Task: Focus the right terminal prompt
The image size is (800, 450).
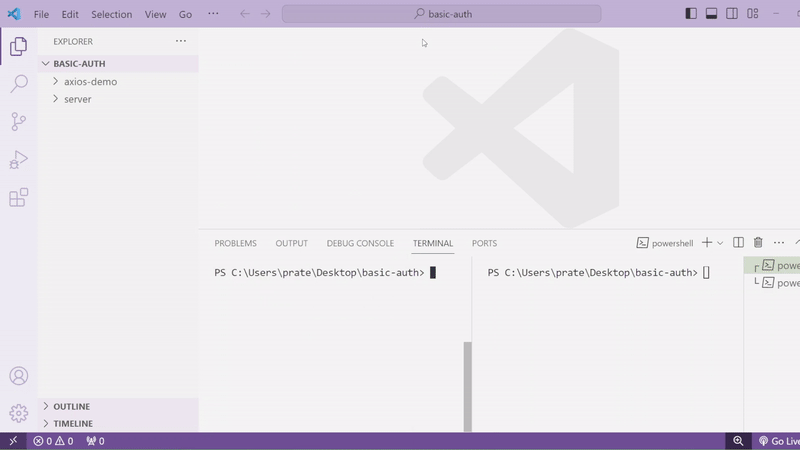Action: [598, 272]
